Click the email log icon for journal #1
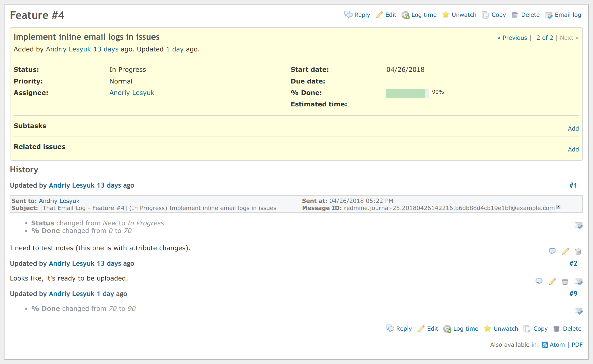The width and height of the screenshot is (593, 364). pos(578,225)
